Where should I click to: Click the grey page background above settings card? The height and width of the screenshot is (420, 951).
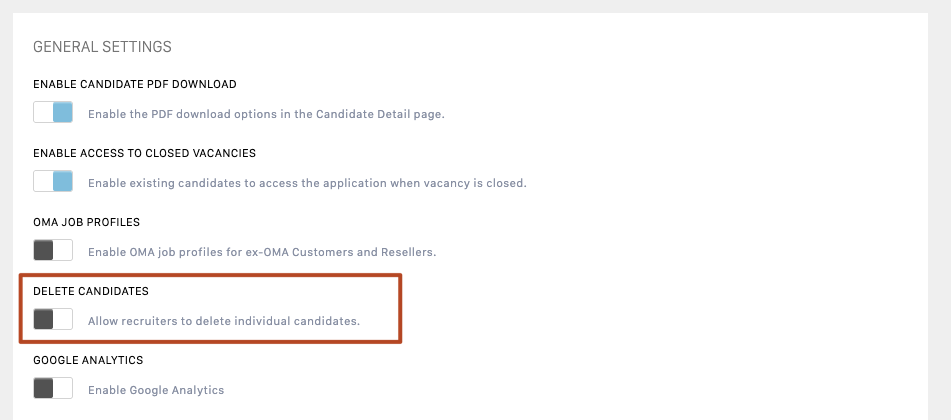click(475, 6)
